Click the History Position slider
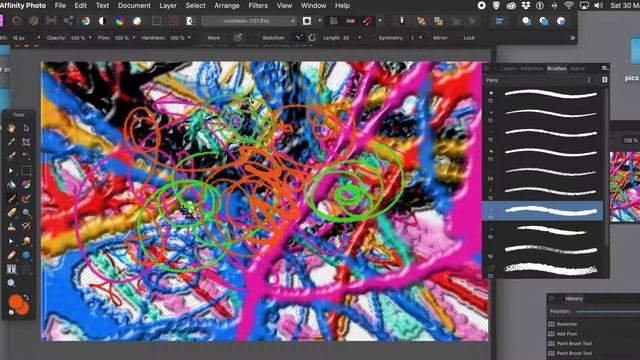 (608, 311)
